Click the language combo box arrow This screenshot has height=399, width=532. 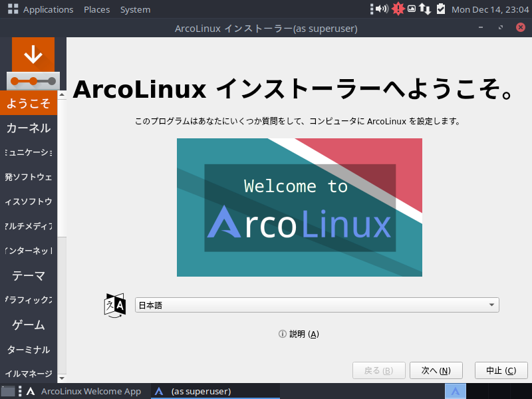point(491,305)
